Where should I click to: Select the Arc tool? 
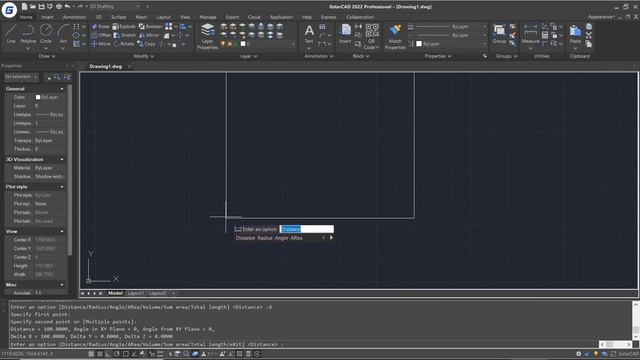63,33
